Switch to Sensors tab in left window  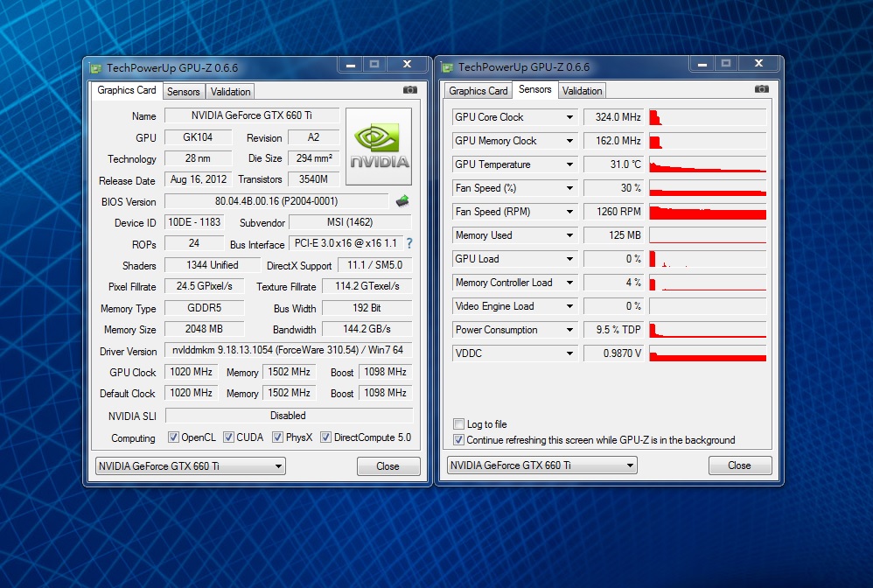coord(183,92)
